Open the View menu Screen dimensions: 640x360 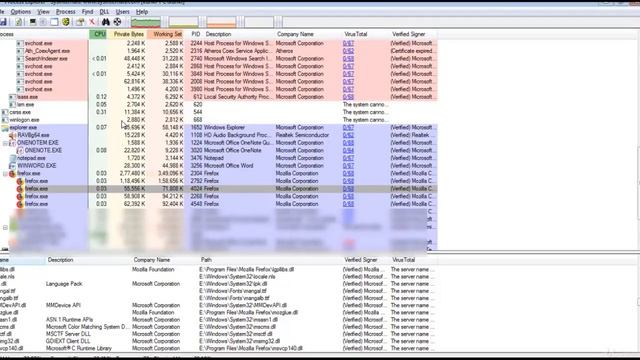43,12
